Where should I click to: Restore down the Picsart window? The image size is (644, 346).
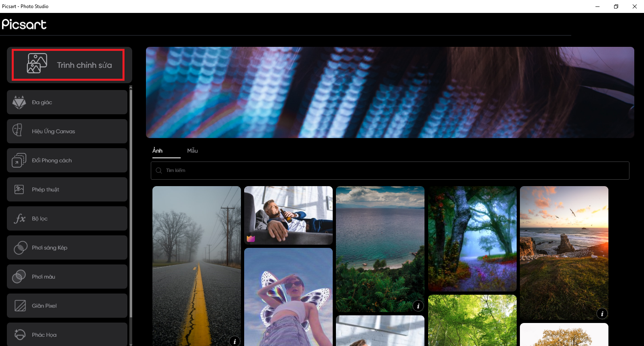[616, 6]
